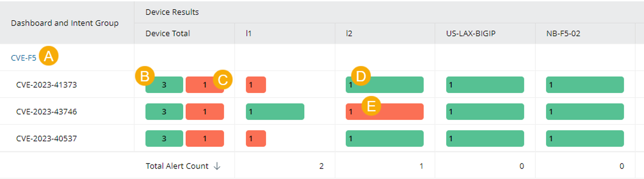Click green l2 bar for CVE-2023-41373

click(384, 85)
